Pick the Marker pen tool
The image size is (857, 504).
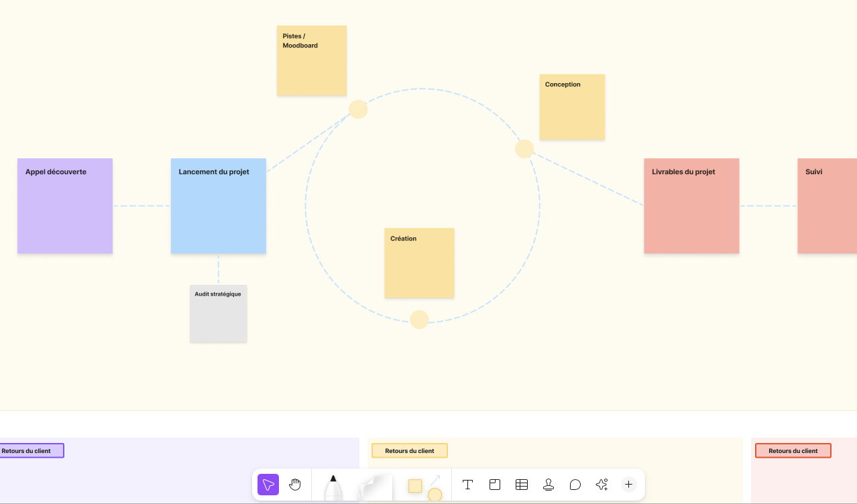333,487
